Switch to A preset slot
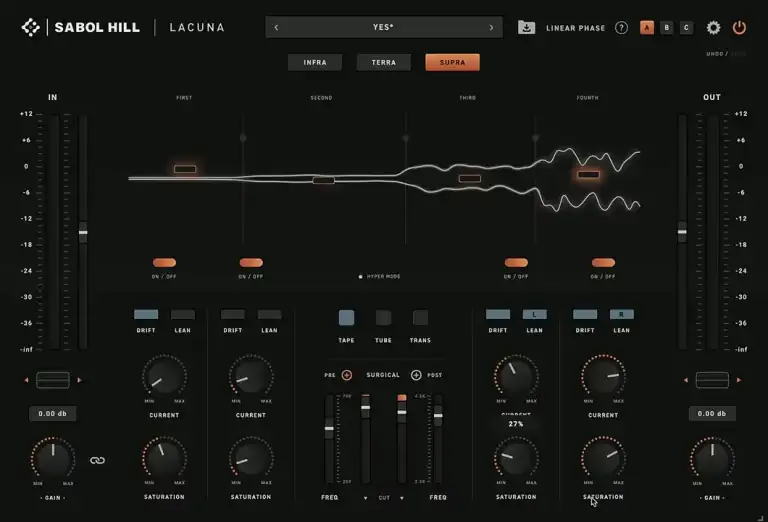 647,28
